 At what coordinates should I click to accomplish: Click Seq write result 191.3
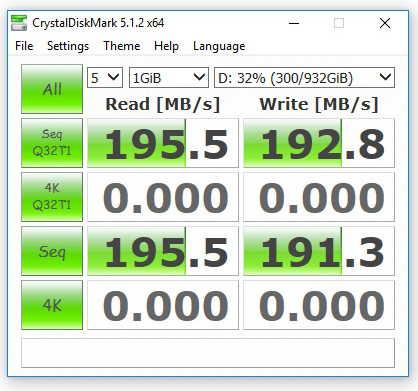pos(319,251)
